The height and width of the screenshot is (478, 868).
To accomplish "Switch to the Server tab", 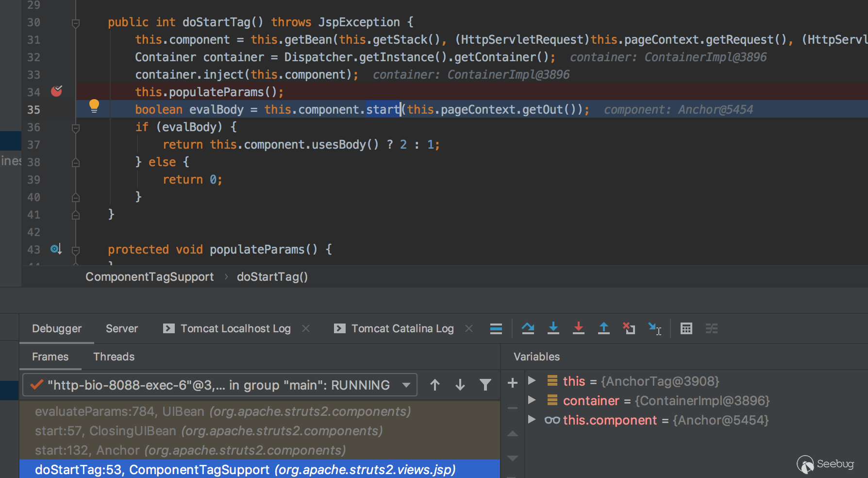I will coord(121,329).
